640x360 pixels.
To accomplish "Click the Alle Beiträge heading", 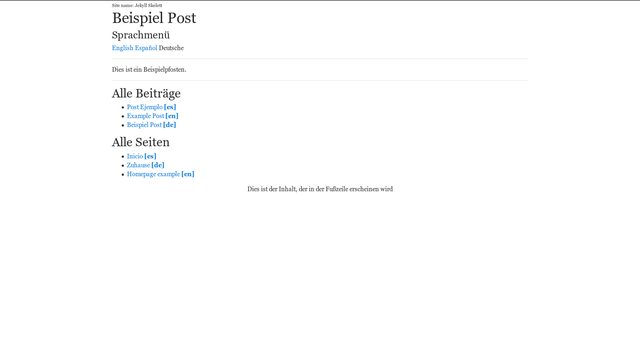I will pyautogui.click(x=146, y=93).
